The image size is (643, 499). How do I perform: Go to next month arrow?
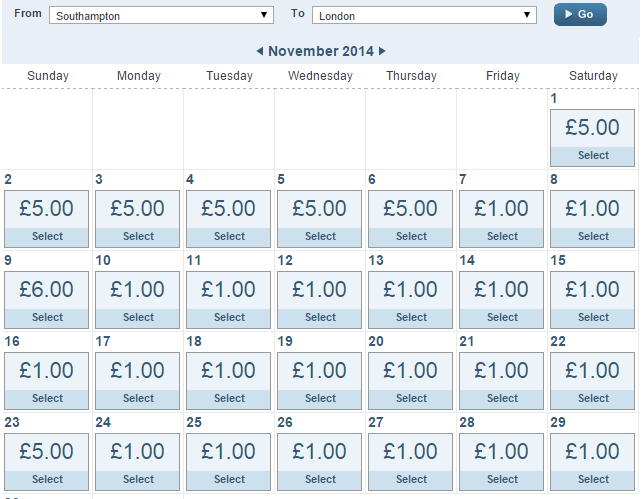(x=382, y=51)
